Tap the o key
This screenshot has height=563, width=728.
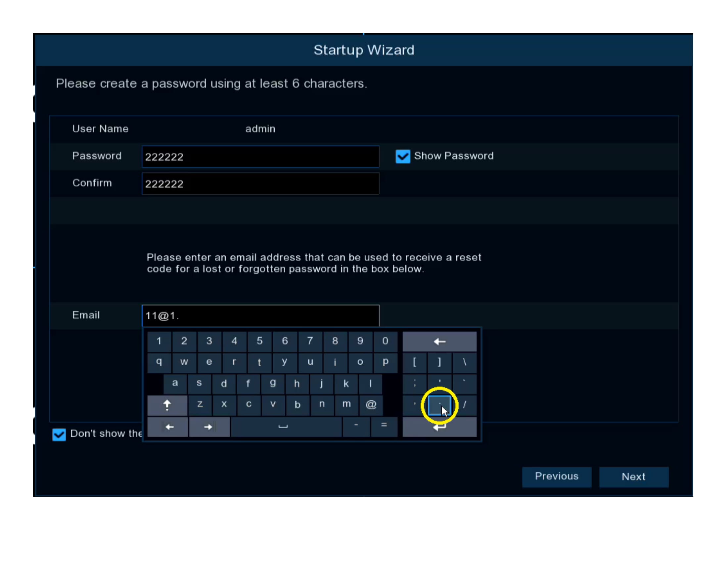(360, 362)
